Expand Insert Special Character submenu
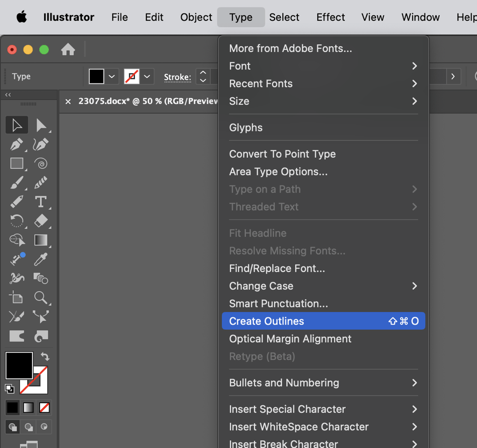477x448 pixels. [323, 409]
